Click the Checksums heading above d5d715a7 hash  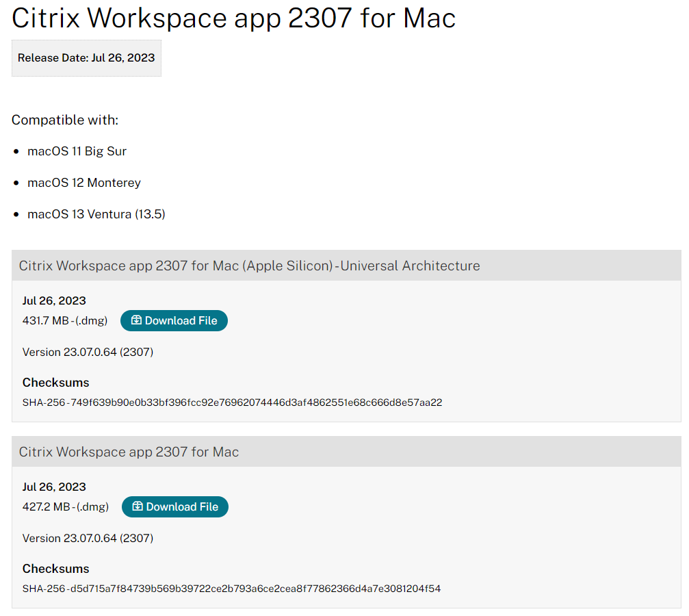pos(56,569)
